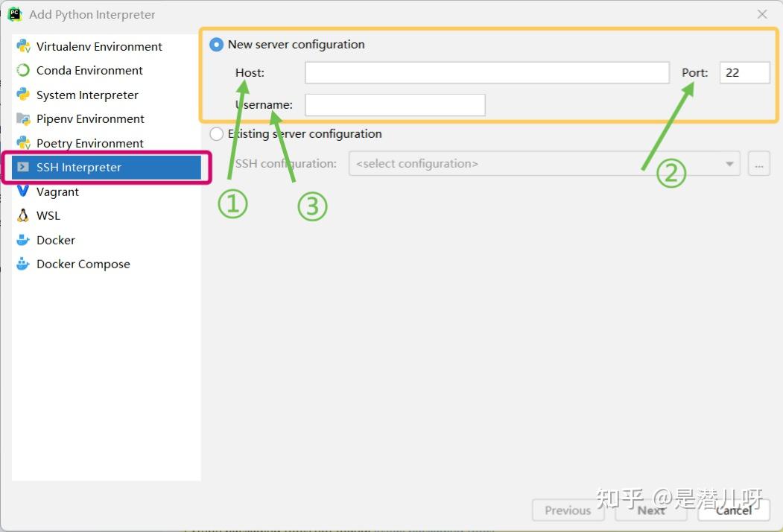Click the browse ellipsis next to SSH configuration

pyautogui.click(x=758, y=163)
